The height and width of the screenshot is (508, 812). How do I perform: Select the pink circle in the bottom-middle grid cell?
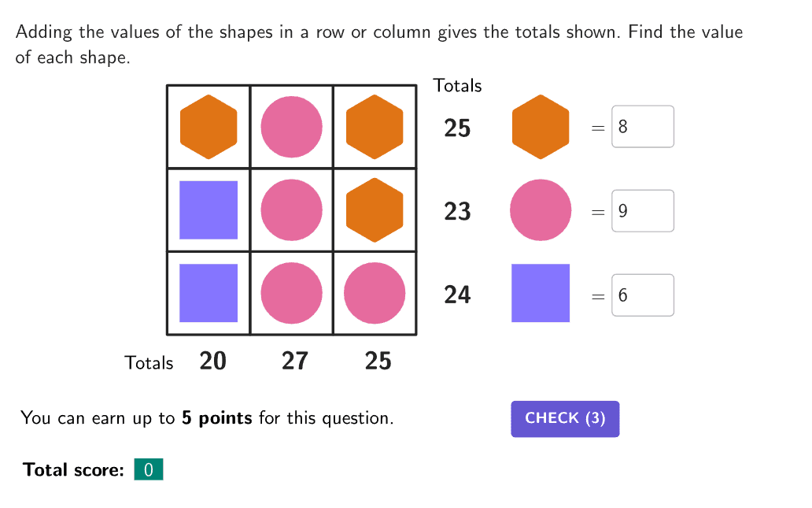tap(291, 293)
